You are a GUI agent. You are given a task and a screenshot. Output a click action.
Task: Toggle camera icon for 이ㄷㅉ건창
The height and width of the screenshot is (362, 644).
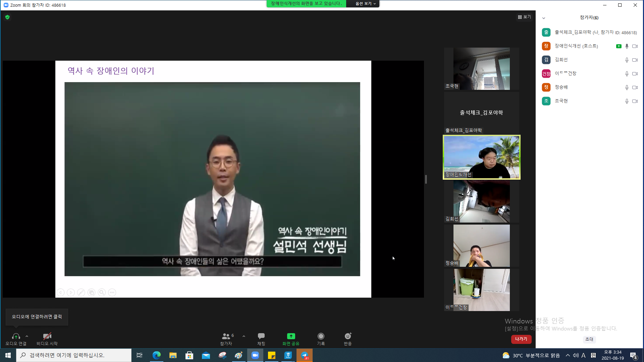[x=635, y=74]
